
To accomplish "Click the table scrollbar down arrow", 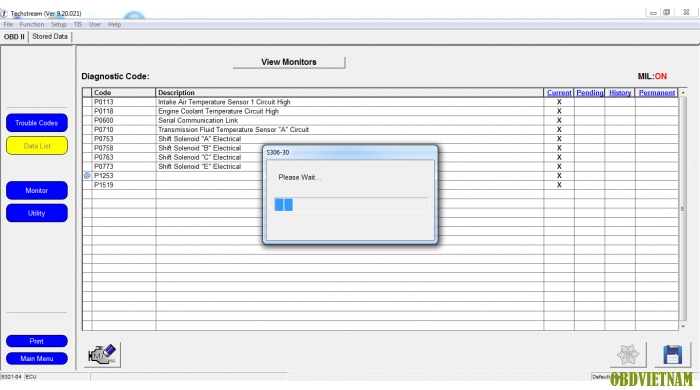I will click(x=683, y=326).
